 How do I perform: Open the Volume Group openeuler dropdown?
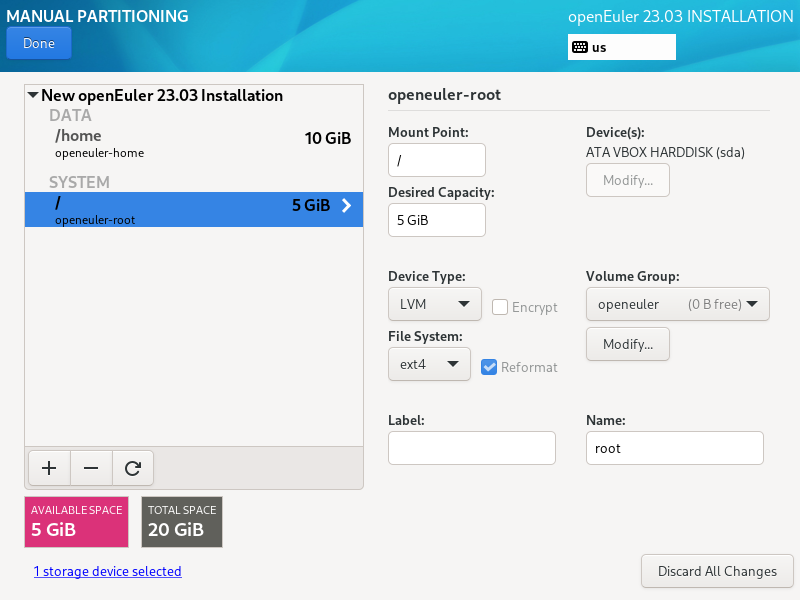677,304
